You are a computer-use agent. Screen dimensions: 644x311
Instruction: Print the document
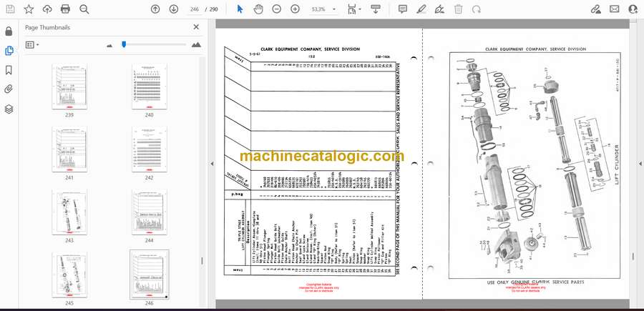pyautogui.click(x=65, y=9)
